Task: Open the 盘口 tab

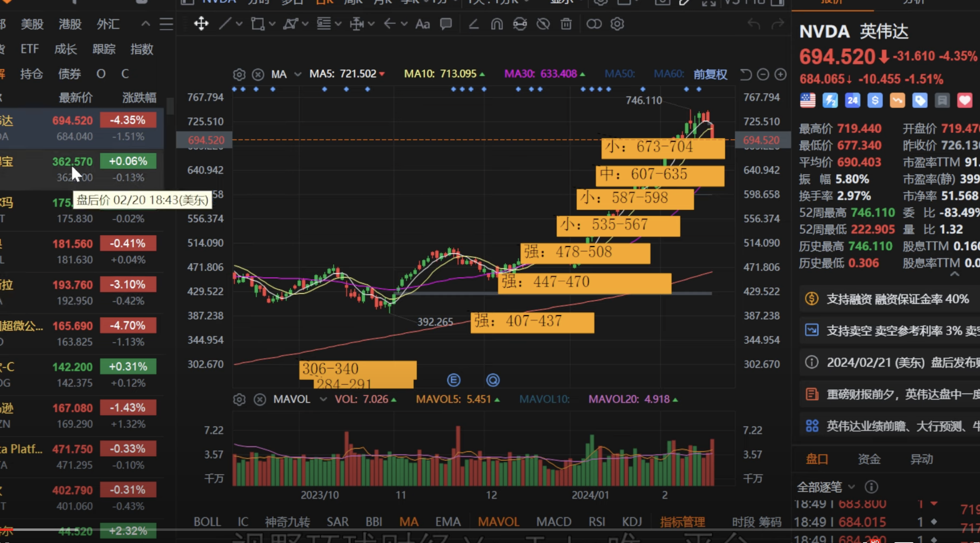Action: [x=817, y=459]
